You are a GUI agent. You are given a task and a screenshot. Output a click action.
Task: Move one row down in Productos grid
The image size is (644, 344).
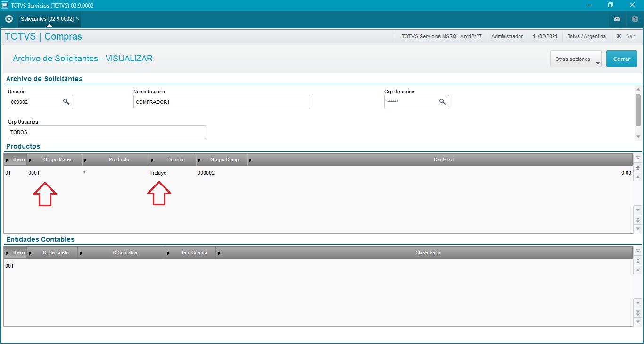point(638,210)
